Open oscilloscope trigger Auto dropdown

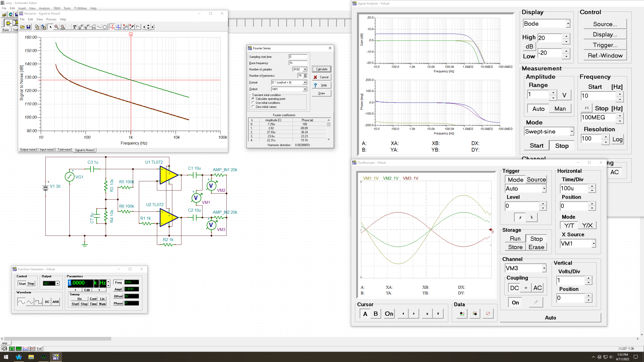pos(544,189)
